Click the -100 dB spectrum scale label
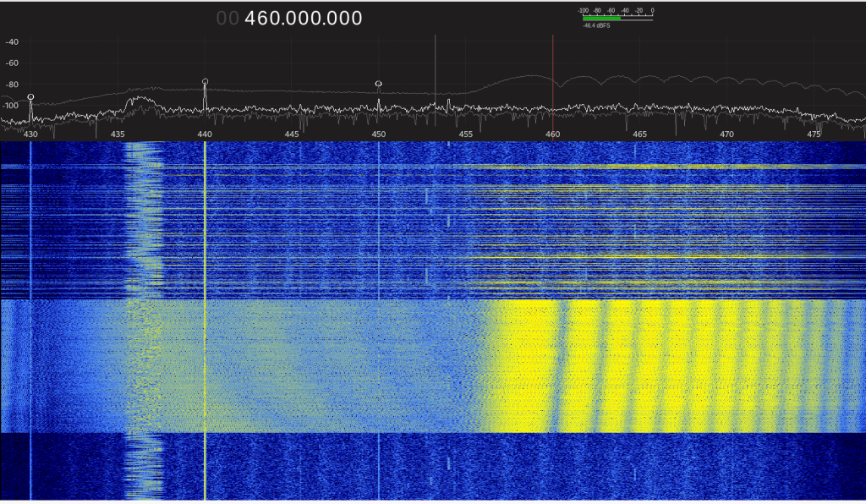The height and width of the screenshot is (504, 866). coord(10,106)
